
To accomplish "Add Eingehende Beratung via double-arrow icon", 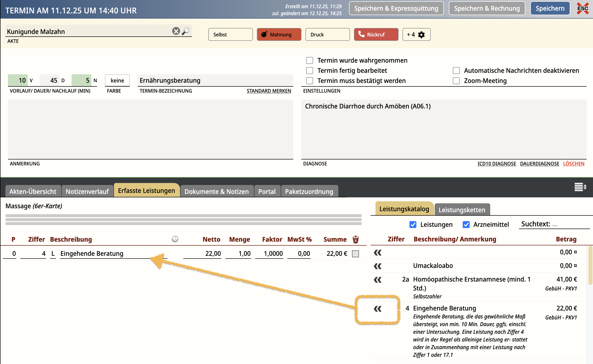I will pyautogui.click(x=377, y=309).
